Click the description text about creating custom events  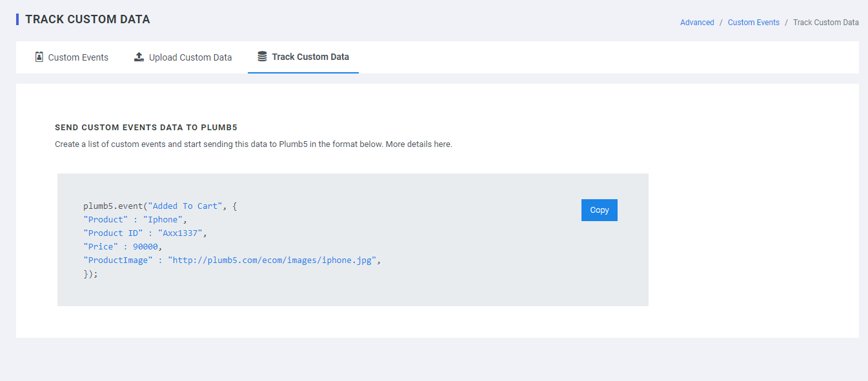pyautogui.click(x=219, y=144)
